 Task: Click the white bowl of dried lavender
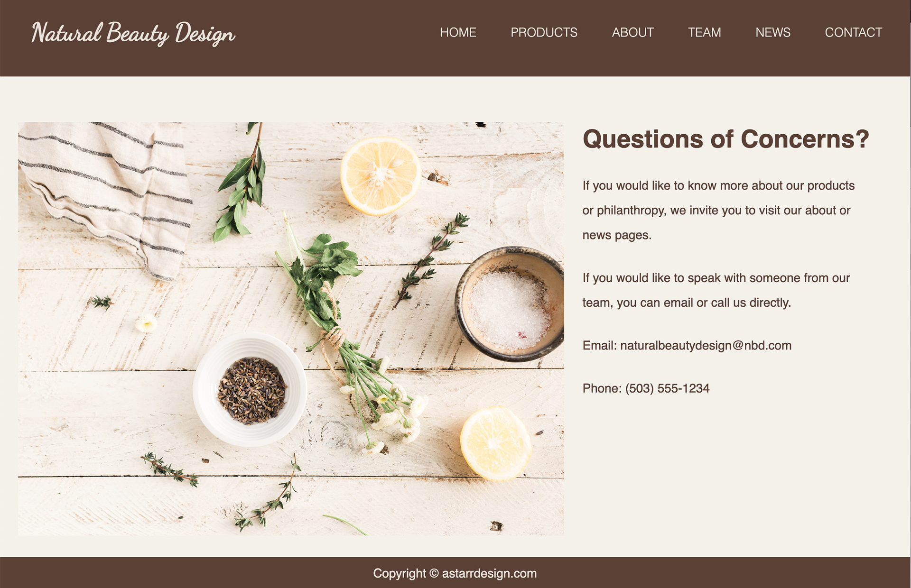click(x=250, y=390)
